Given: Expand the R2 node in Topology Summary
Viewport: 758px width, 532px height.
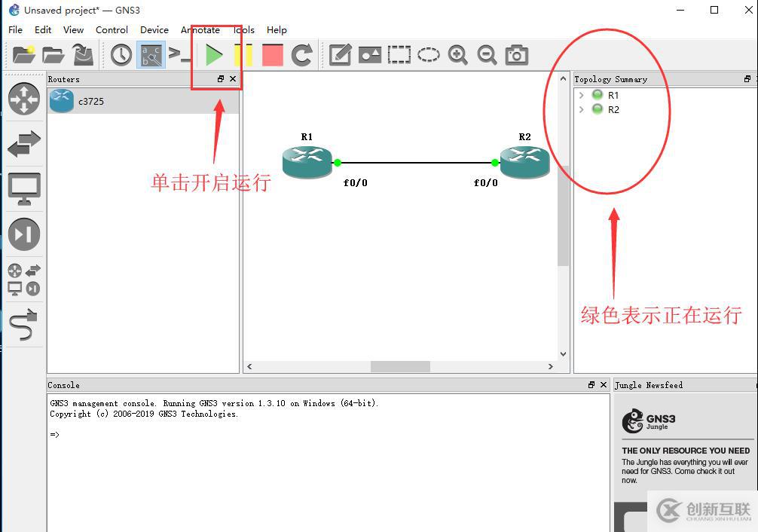Looking at the screenshot, I should (x=582, y=110).
